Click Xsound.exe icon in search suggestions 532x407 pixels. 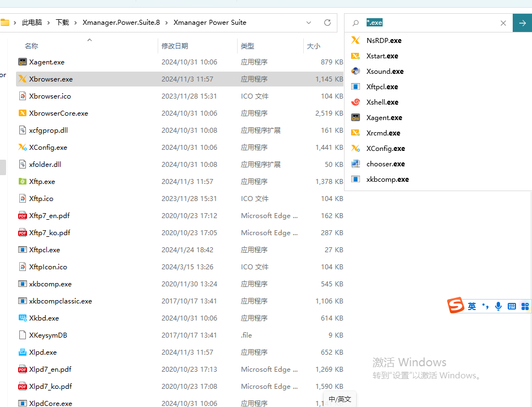(355, 71)
